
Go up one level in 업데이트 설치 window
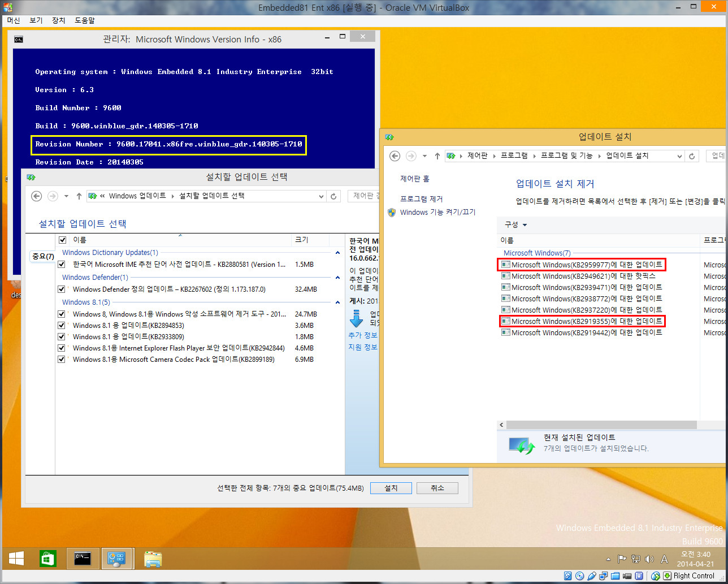click(437, 156)
